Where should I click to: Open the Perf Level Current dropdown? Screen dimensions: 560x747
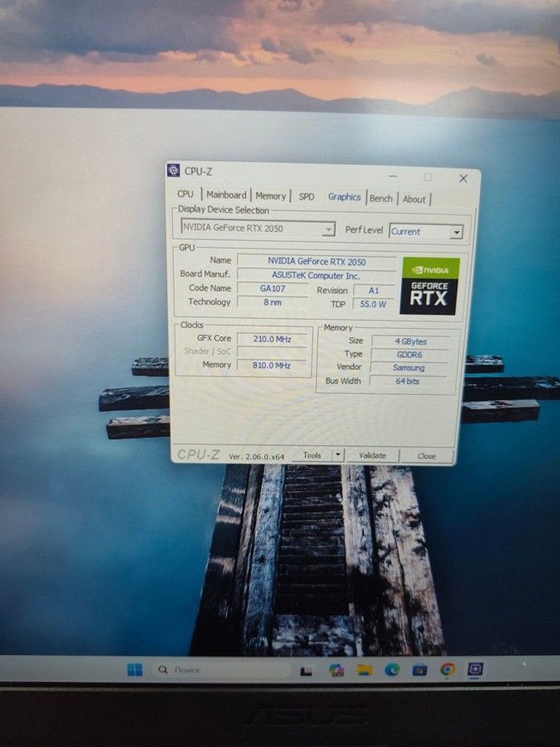point(426,231)
